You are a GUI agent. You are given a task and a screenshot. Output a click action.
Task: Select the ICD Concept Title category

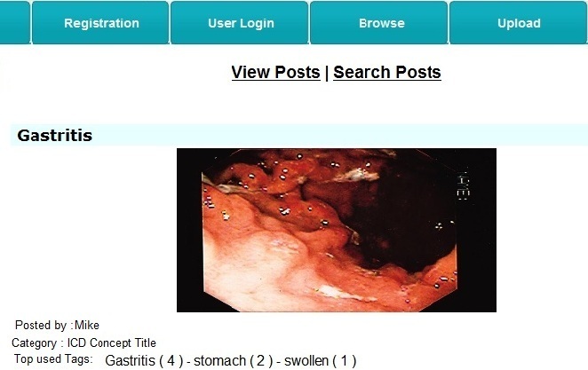(111, 342)
